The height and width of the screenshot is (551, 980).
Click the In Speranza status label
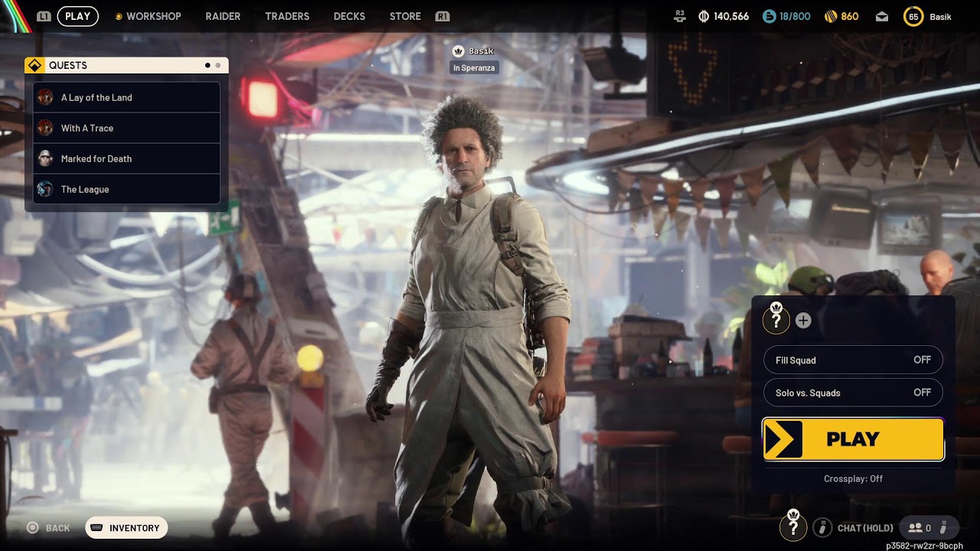coord(474,68)
